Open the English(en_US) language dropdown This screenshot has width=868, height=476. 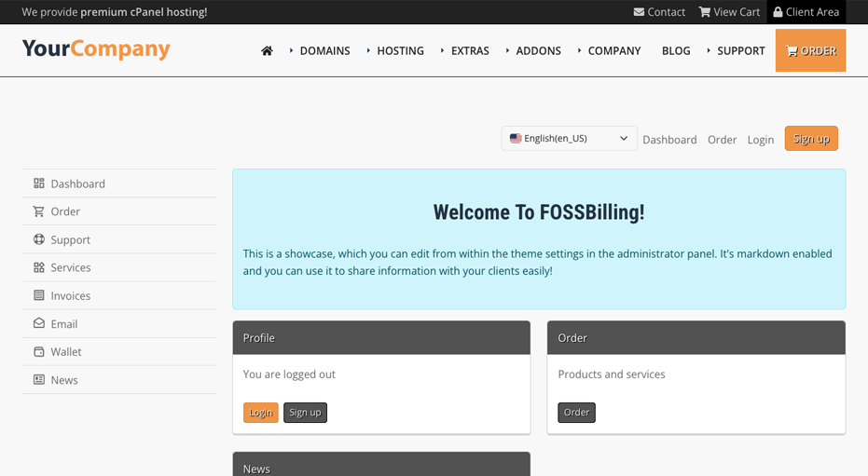pos(569,138)
